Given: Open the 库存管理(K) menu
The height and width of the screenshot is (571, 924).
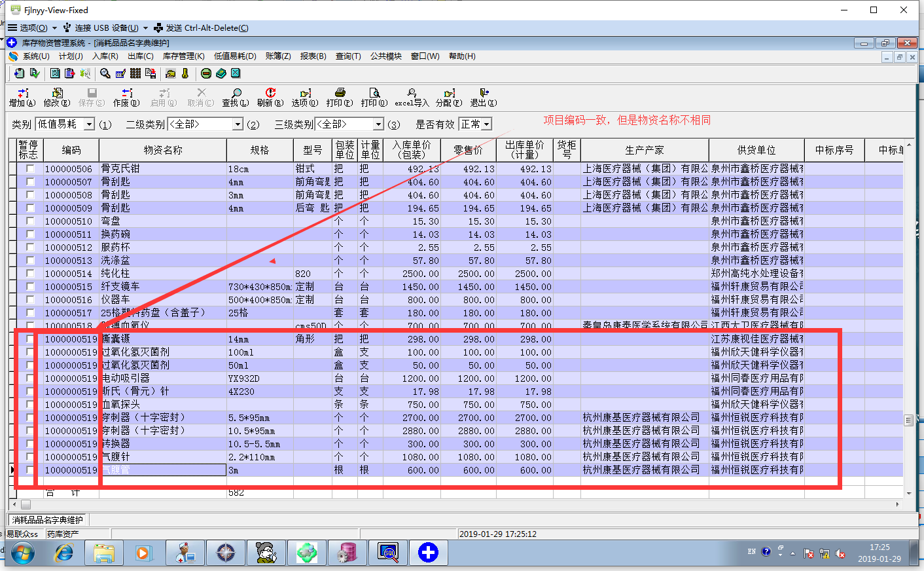Looking at the screenshot, I should (183, 56).
